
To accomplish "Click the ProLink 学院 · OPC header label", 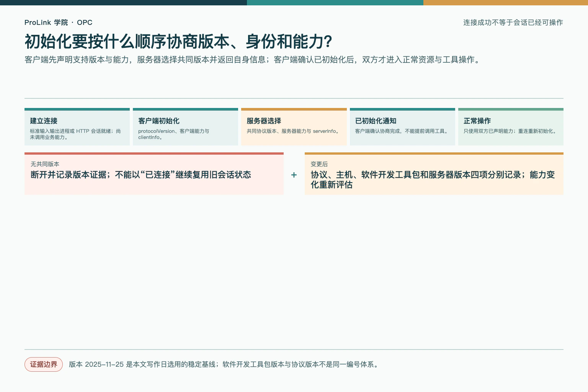I will pos(58,23).
